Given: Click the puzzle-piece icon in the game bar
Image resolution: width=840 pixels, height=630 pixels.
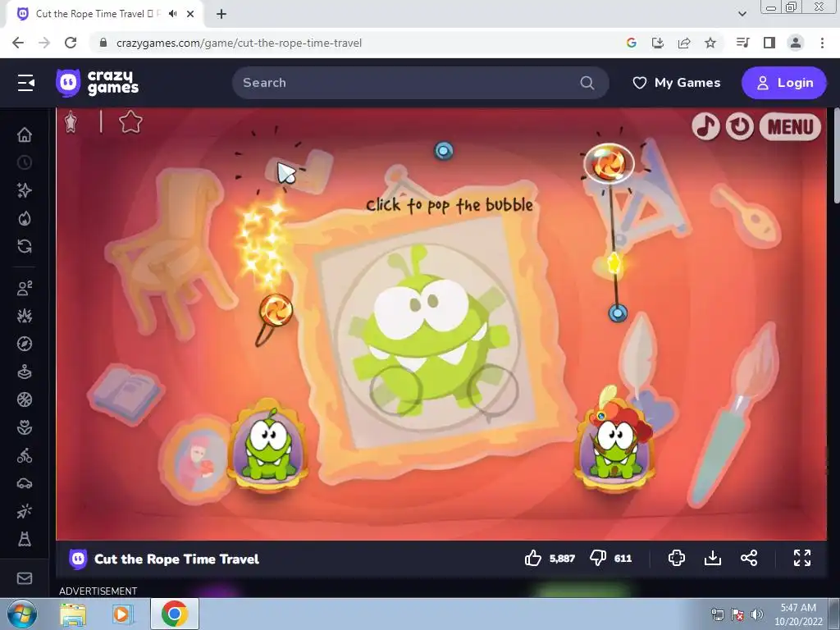Looking at the screenshot, I should tap(677, 558).
